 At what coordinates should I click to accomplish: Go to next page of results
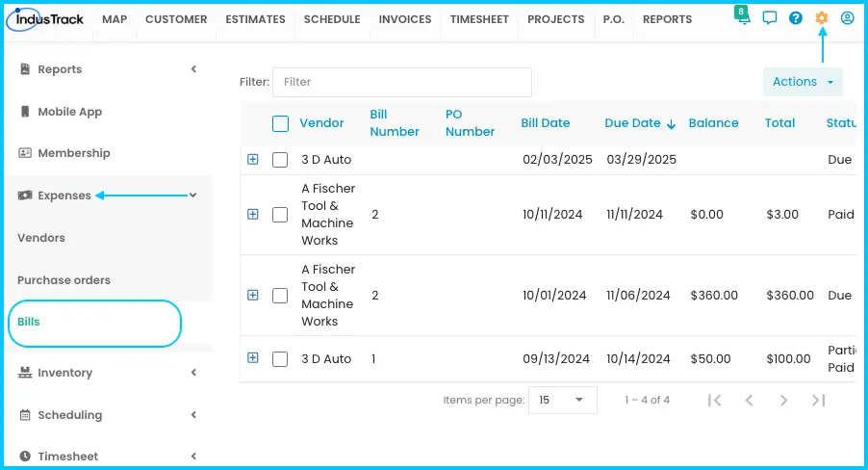tap(783, 400)
